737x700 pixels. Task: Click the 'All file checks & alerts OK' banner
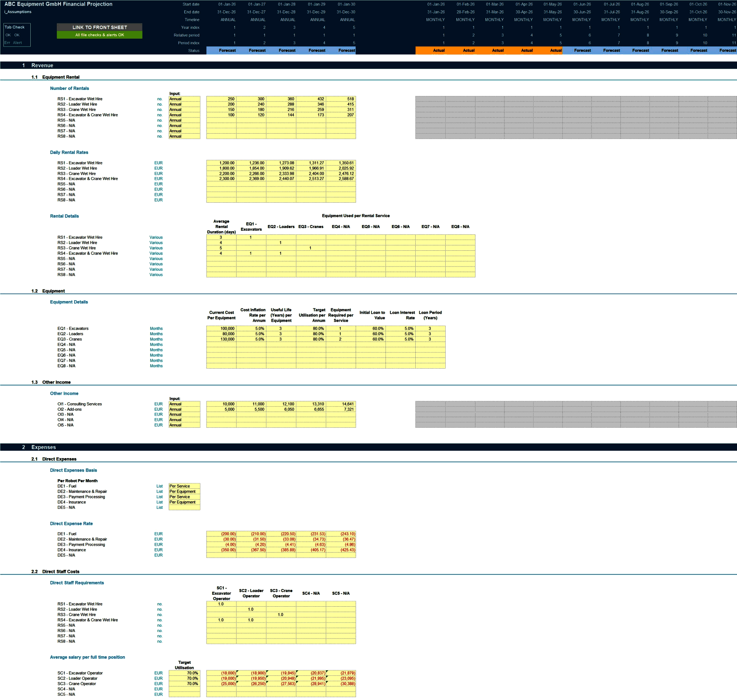pos(99,34)
